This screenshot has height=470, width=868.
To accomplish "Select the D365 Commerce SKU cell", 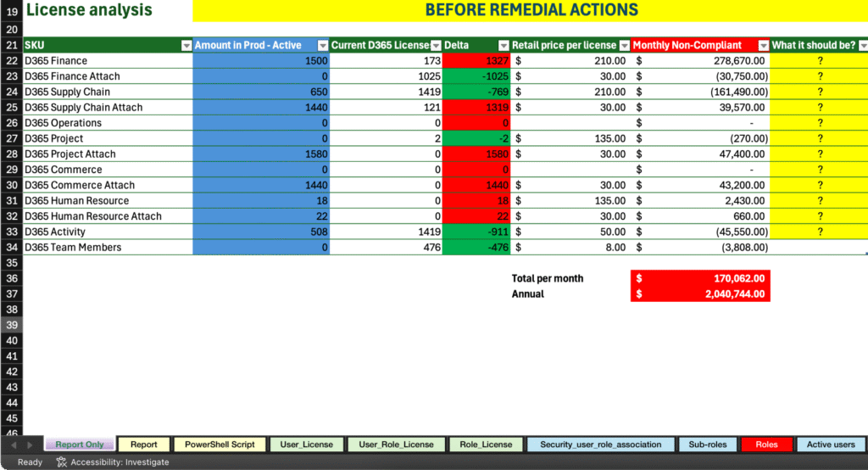I will pos(108,169).
